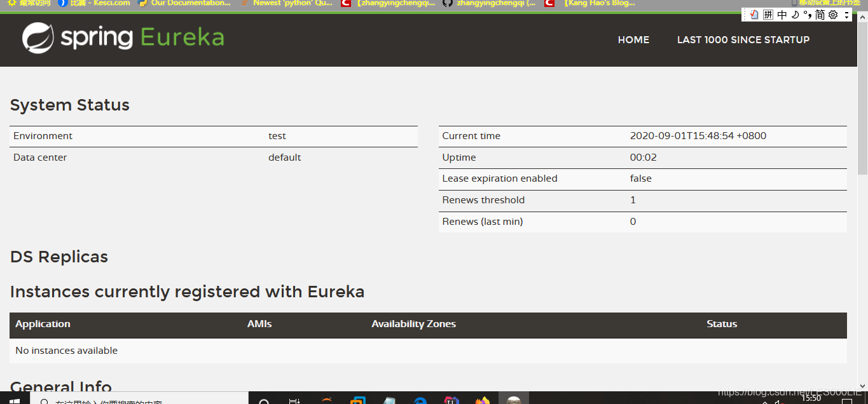Select the Data center row label
Screen dimensions: 868x404
point(40,158)
